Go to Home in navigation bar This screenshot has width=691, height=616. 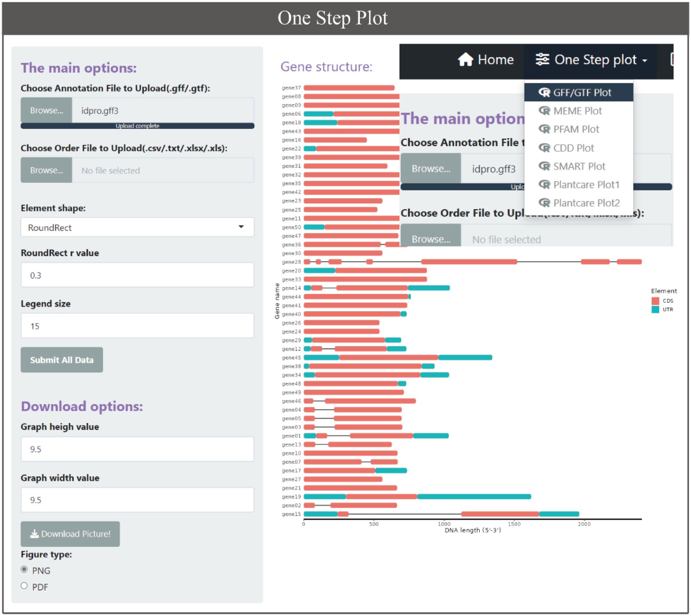coord(486,60)
